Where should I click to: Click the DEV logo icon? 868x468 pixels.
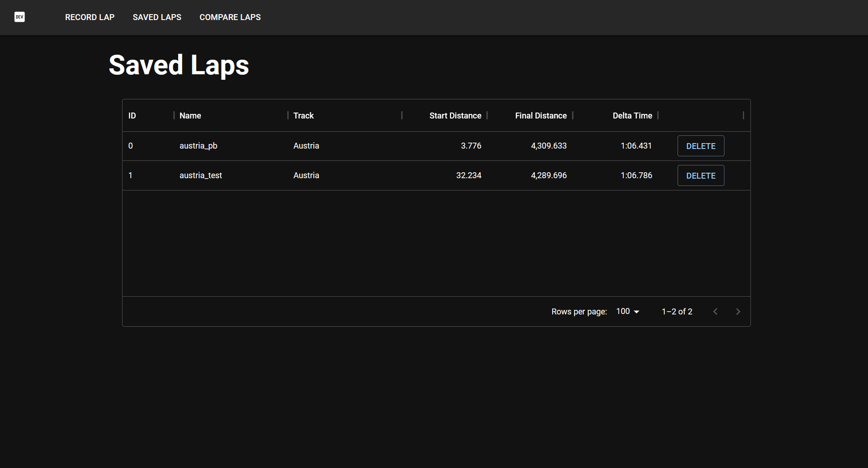(20, 17)
